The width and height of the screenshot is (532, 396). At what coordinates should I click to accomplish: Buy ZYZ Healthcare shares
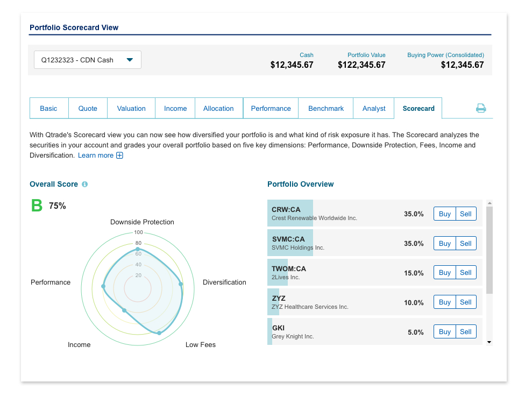(445, 302)
